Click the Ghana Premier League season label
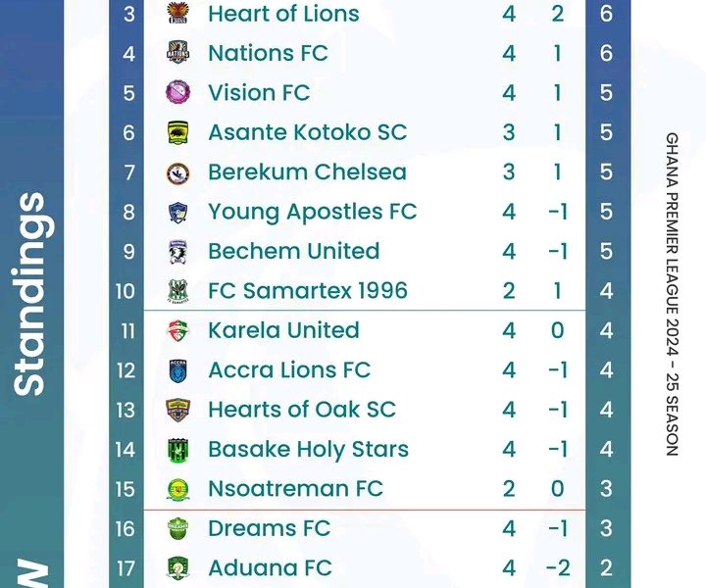The image size is (706, 588). (x=672, y=294)
